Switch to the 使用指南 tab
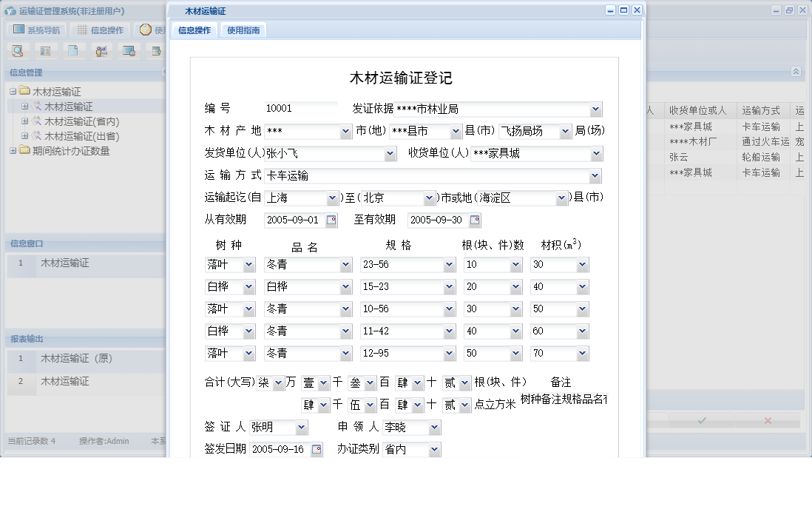812x529 pixels. [242, 30]
